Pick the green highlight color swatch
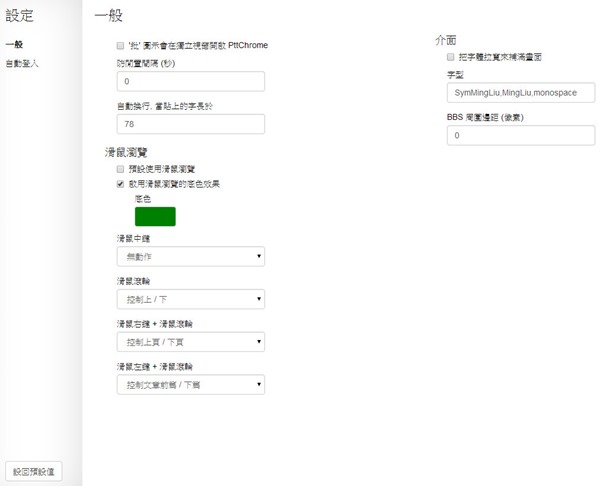This screenshot has width=600, height=486. [155, 216]
